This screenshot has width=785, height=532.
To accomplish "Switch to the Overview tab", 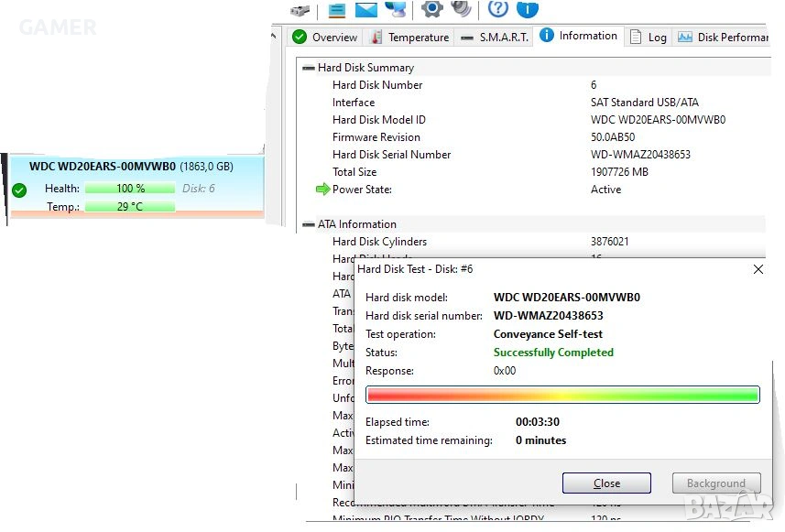I will 324,38.
